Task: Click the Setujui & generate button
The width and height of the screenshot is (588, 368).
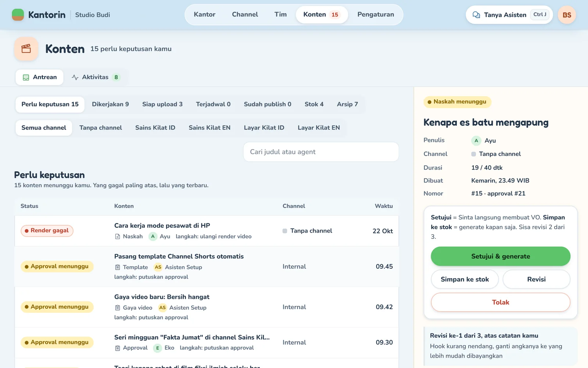Action: (501, 256)
